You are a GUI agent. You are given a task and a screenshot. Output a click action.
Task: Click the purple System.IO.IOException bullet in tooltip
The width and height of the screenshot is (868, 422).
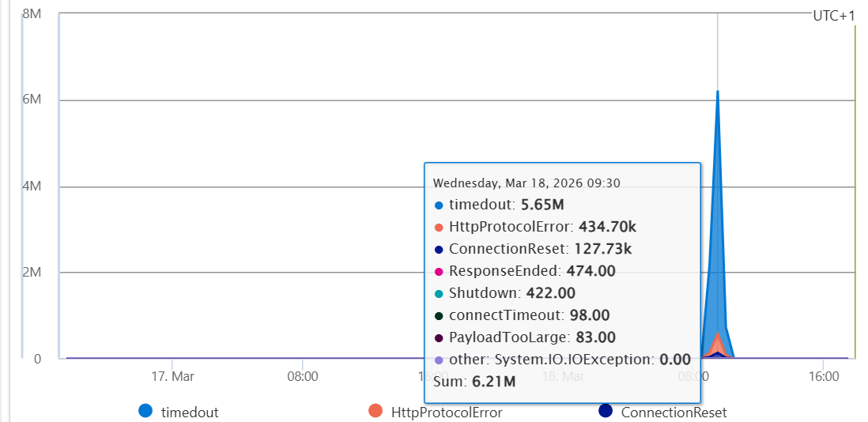click(439, 360)
